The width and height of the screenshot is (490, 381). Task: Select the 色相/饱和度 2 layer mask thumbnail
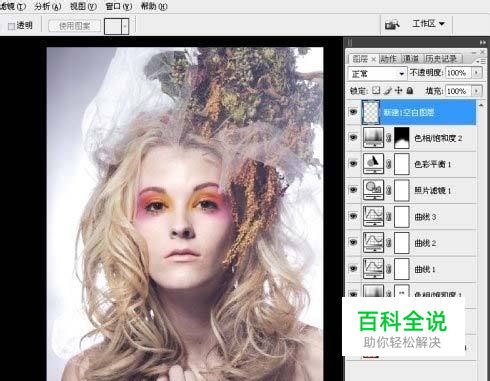(x=402, y=137)
